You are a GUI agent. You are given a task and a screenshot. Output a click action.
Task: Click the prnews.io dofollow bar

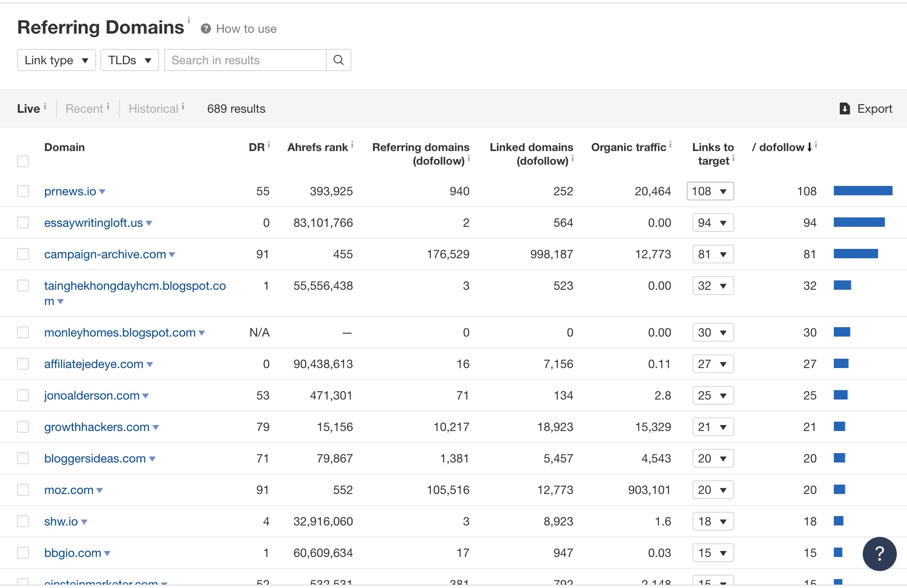point(863,191)
